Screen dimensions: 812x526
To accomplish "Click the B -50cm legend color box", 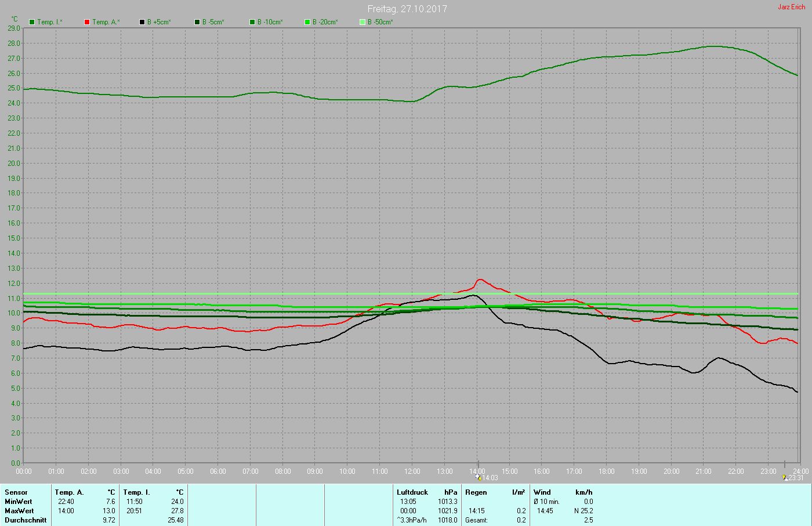I will [362, 22].
